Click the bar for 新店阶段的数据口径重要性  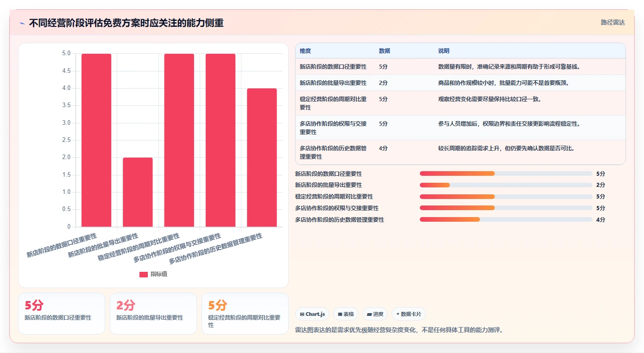click(x=96, y=140)
